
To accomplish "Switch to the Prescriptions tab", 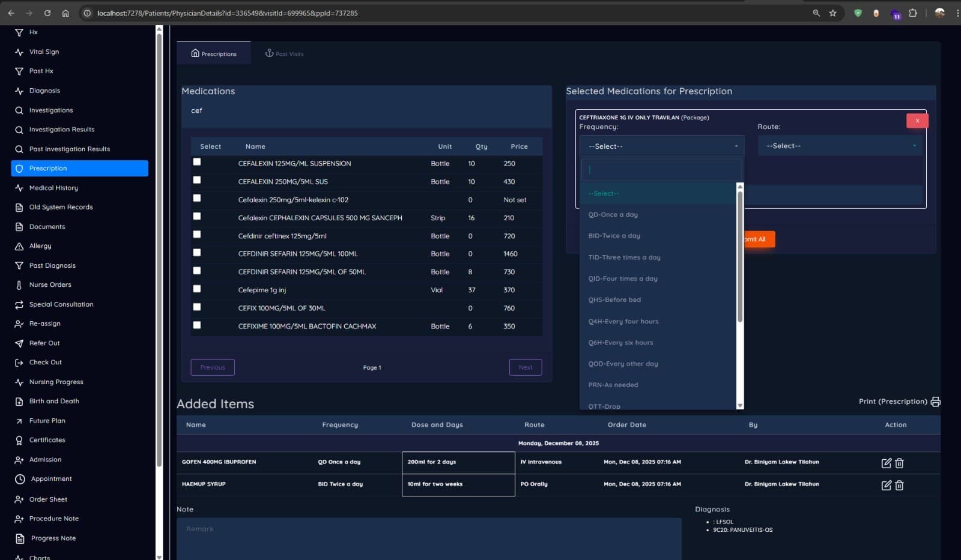I will point(214,53).
